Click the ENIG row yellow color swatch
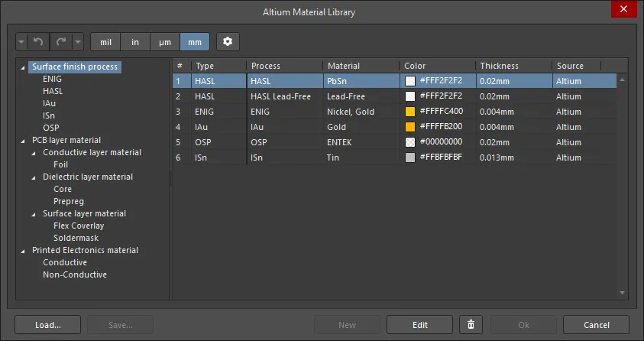Screen dimensions: 644x341 click(x=410, y=112)
